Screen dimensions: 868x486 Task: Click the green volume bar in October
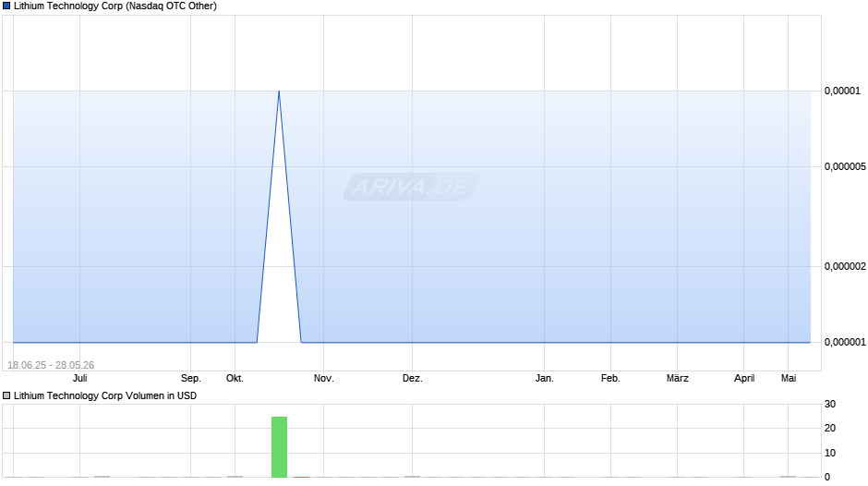(280, 446)
